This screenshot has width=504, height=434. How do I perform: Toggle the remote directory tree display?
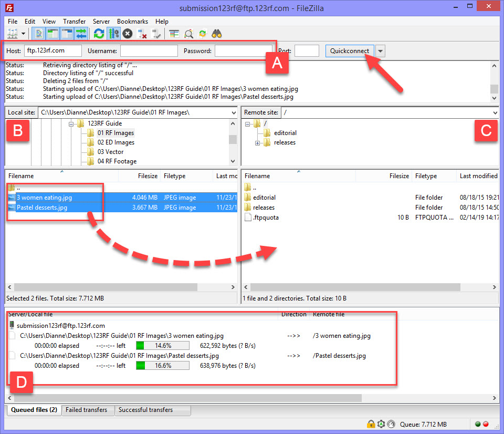point(67,34)
